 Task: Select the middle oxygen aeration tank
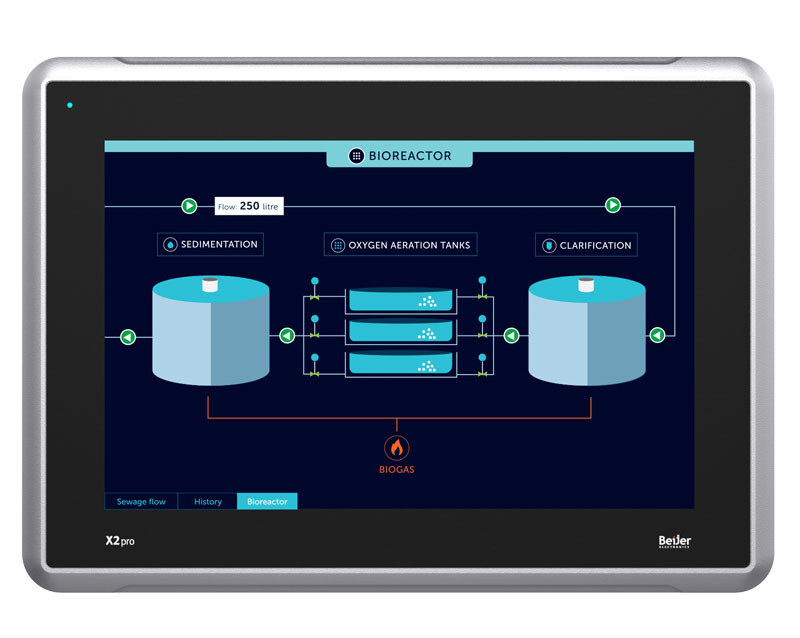click(399, 333)
